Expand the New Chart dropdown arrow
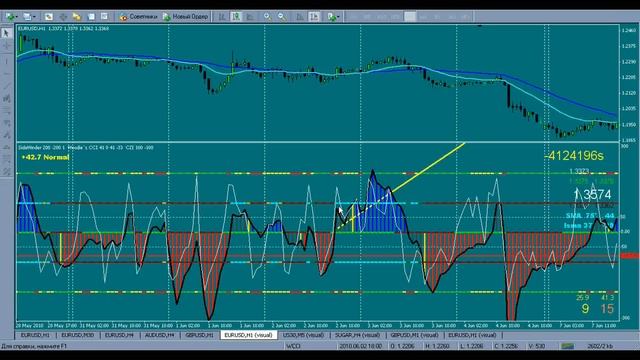 pos(16,17)
